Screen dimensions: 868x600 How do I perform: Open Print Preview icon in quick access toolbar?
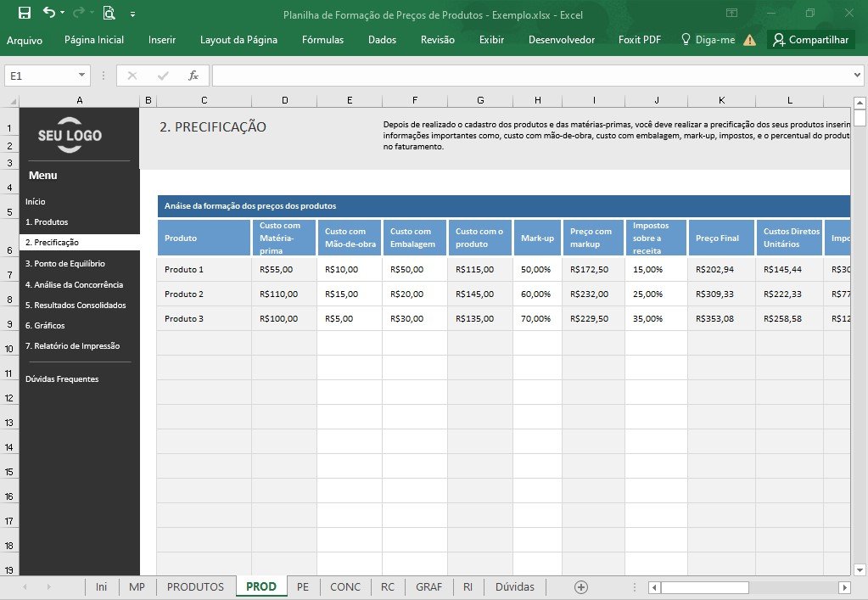coord(109,13)
